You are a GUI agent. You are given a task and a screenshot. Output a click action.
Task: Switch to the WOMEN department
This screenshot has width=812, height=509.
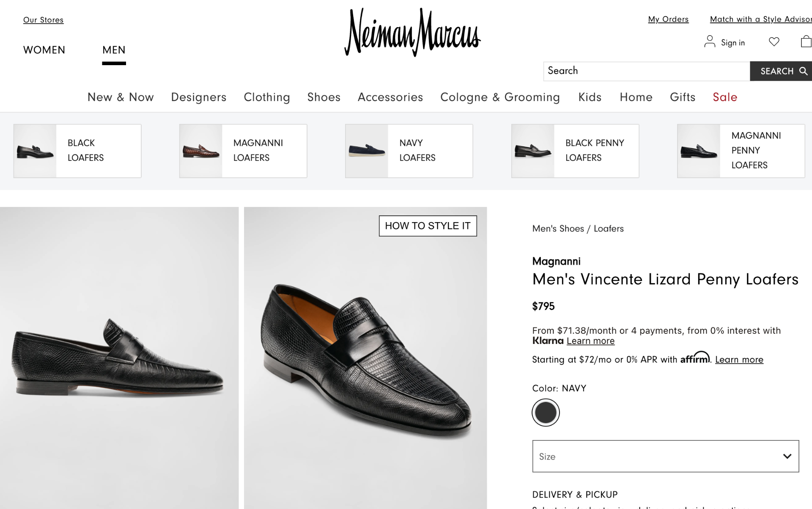point(44,50)
